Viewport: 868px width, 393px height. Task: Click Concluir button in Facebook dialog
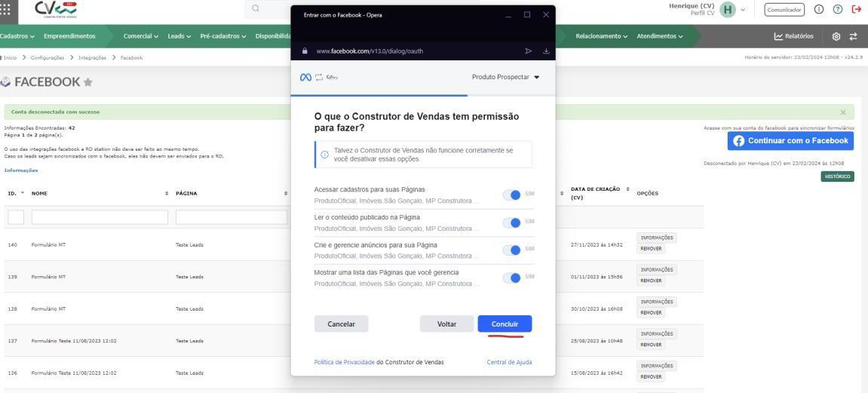(505, 324)
